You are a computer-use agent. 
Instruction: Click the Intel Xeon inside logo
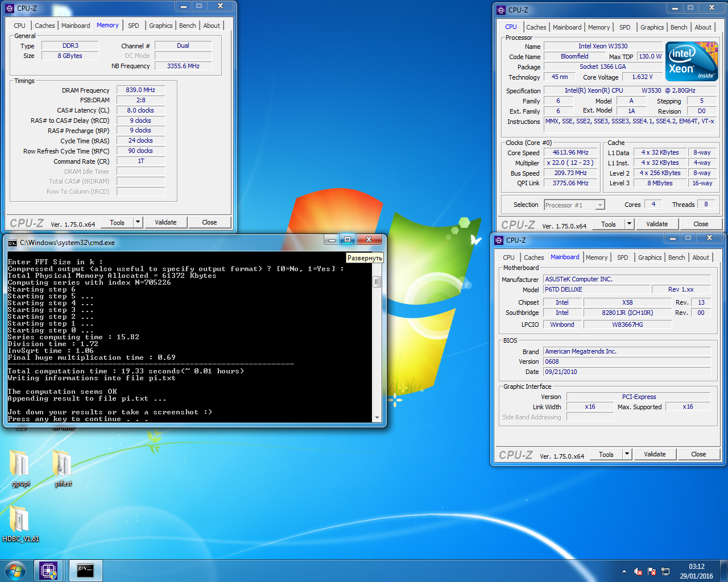[x=692, y=61]
